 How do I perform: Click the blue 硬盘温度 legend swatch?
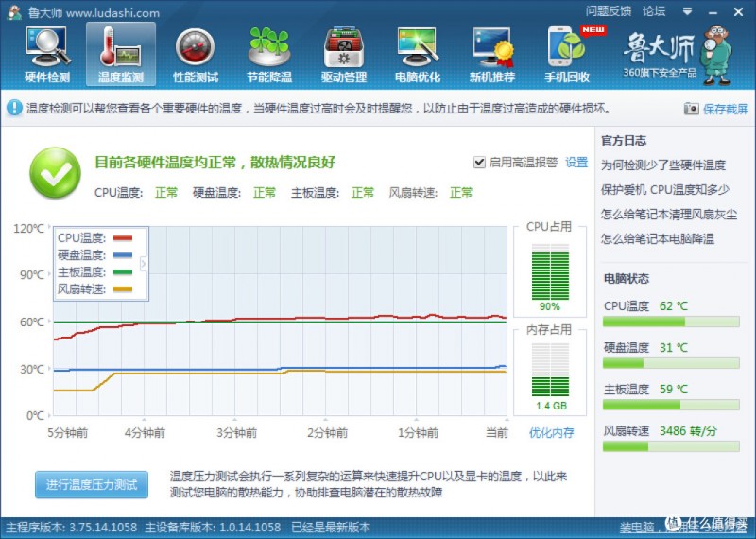[123, 254]
